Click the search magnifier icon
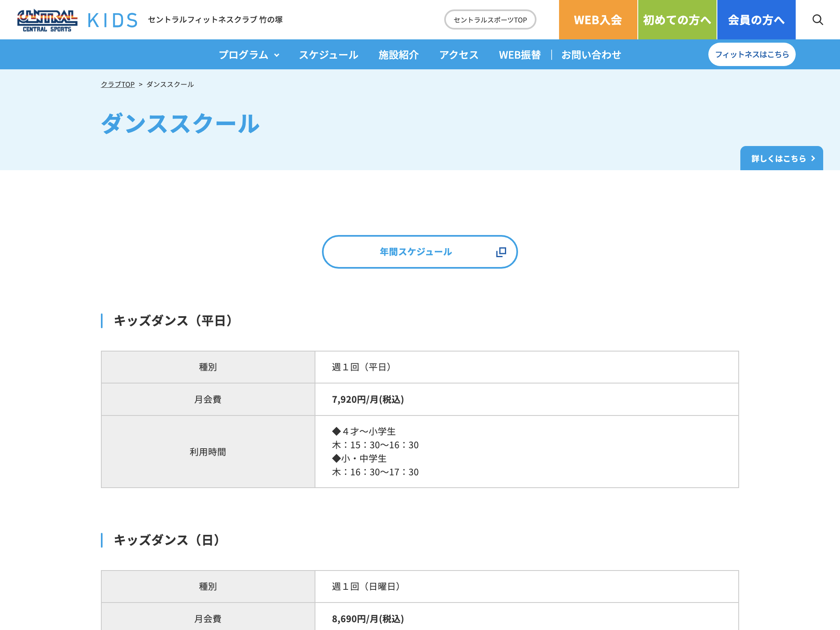This screenshot has height=630, width=840. (x=817, y=20)
